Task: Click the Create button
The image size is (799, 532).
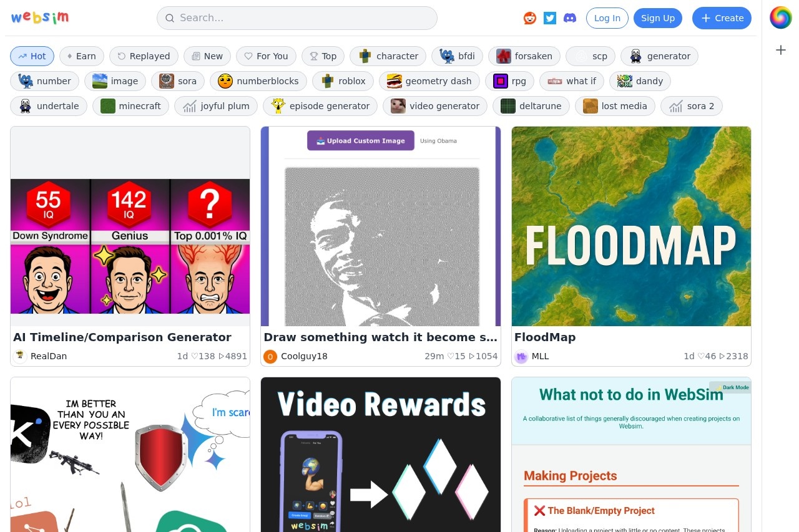Action: pyautogui.click(x=722, y=18)
